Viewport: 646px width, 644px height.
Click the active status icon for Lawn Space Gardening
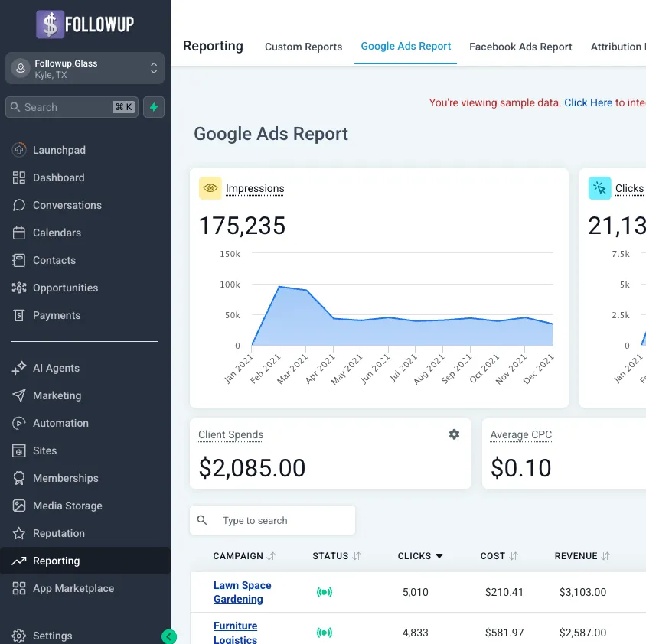click(325, 592)
